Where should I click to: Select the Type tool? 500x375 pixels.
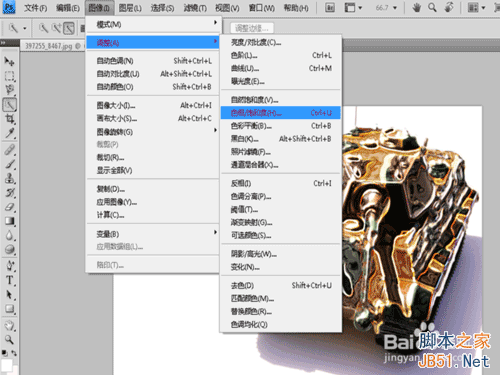point(9,280)
